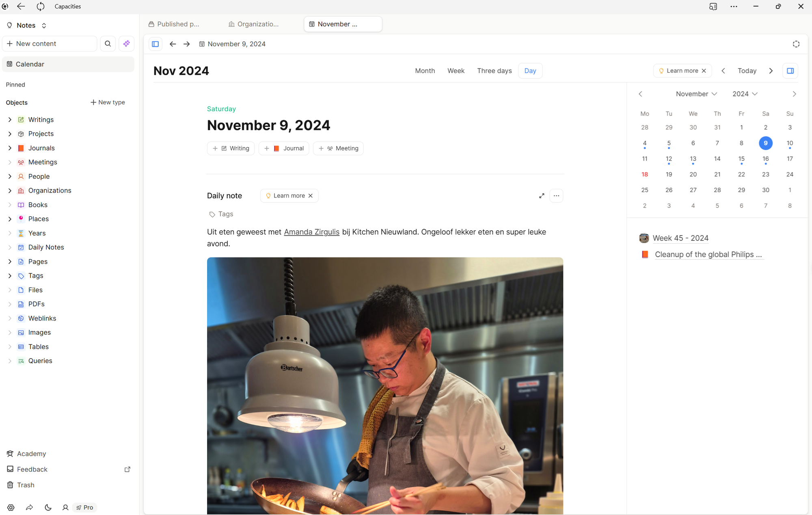
Task: Open the account profile icon
Action: click(x=65, y=507)
